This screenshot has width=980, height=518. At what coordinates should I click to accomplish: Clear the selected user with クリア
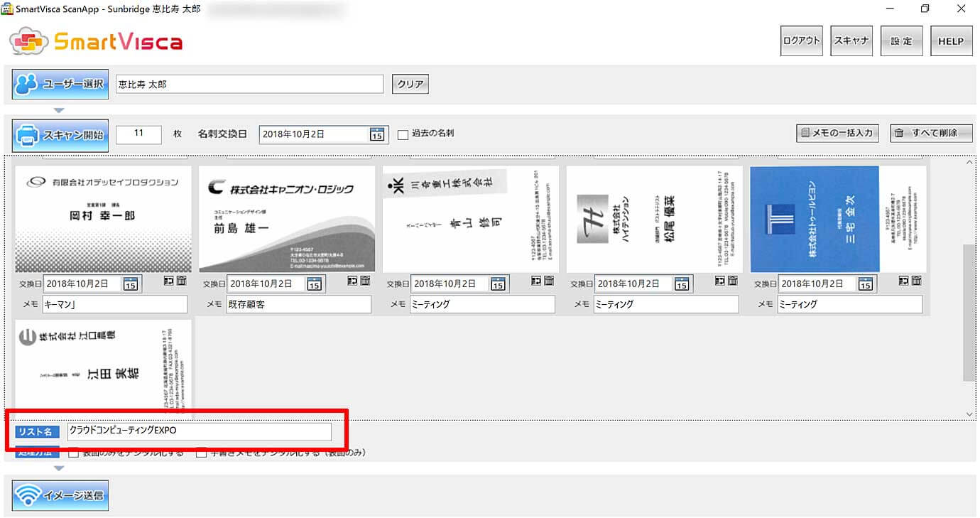tap(410, 85)
